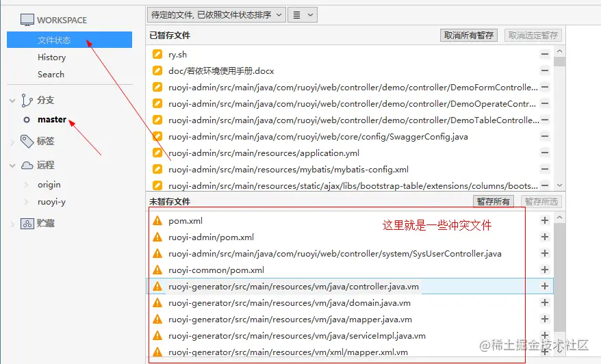Stage controller.java.vm with its plus button

click(545, 286)
